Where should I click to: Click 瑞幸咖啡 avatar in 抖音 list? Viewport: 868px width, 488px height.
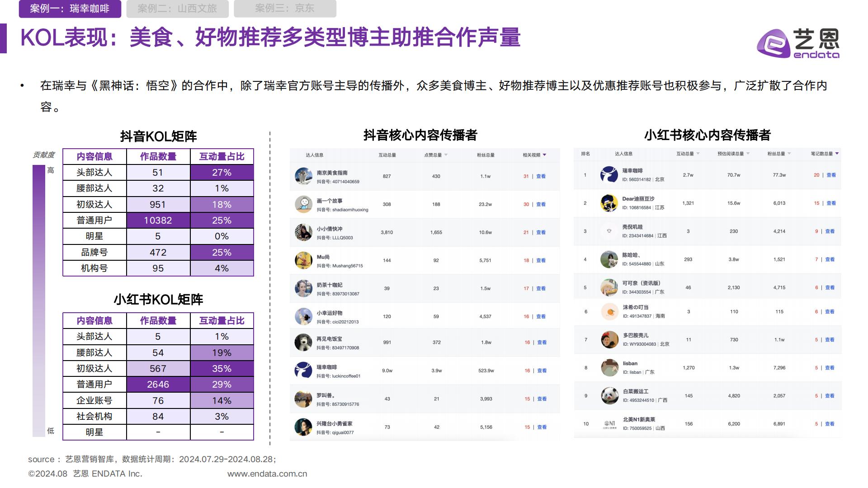pyautogui.click(x=303, y=371)
